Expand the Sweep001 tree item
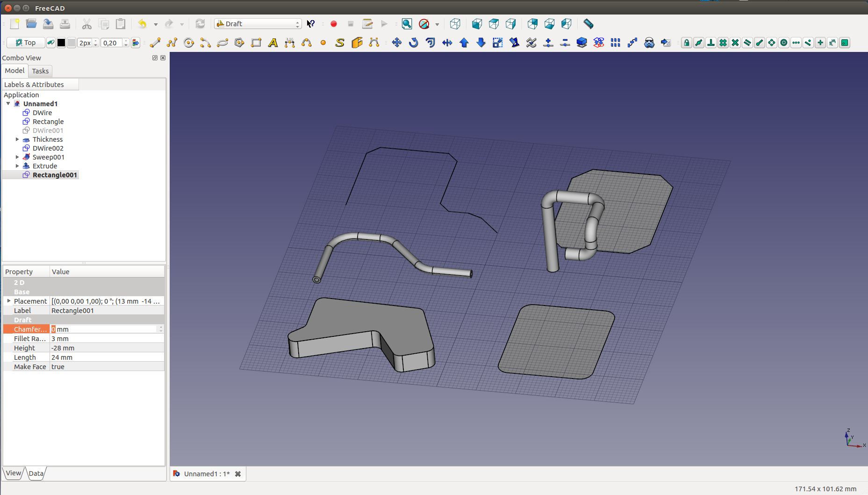This screenshot has height=495, width=868. pos(17,157)
